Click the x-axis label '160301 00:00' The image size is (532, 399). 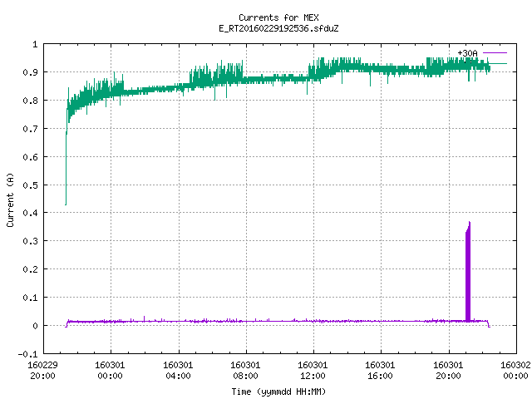tap(110, 370)
